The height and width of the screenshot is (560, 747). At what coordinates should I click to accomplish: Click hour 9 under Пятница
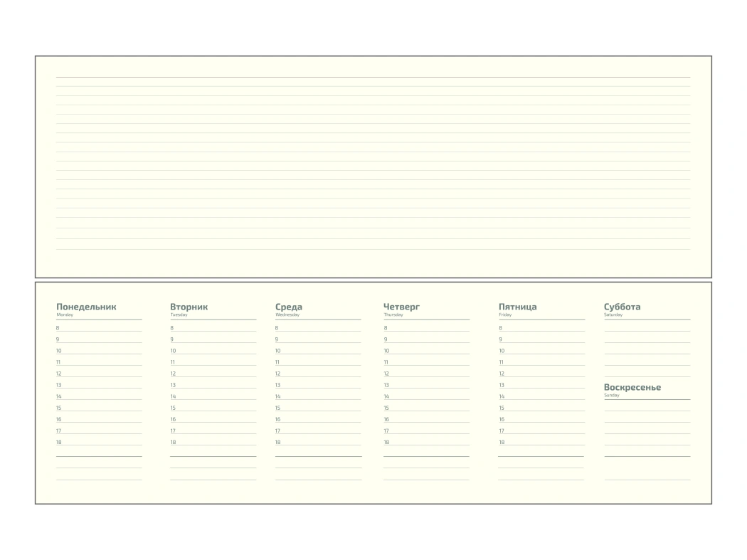pyautogui.click(x=500, y=339)
